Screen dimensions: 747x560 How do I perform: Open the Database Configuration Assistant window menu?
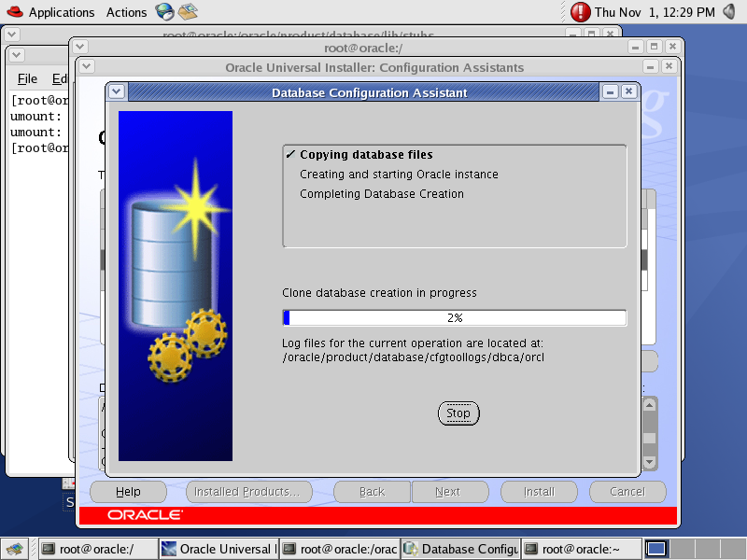click(x=117, y=92)
